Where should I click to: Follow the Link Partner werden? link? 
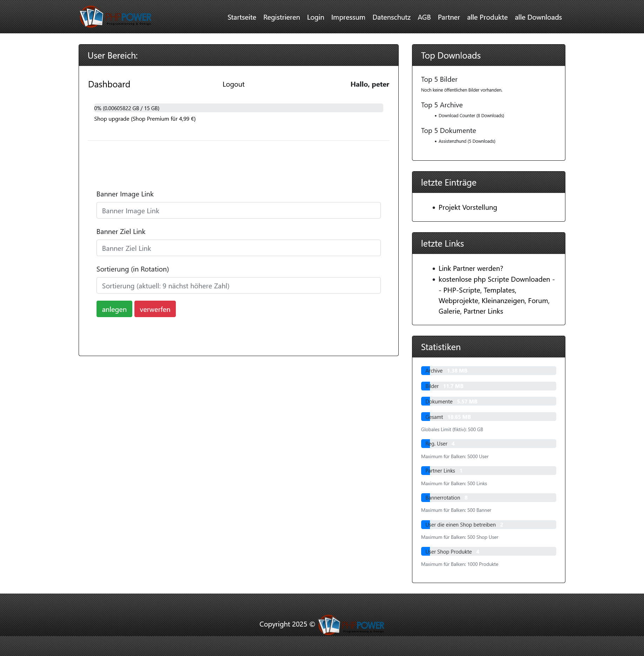coord(470,268)
